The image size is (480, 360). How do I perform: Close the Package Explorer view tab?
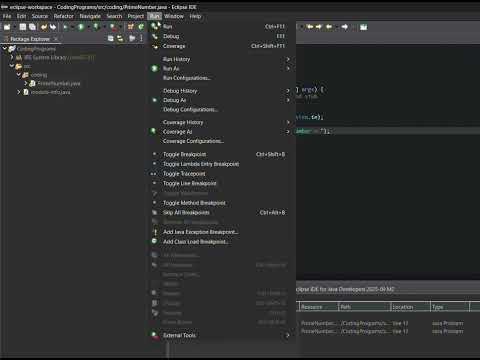point(56,39)
